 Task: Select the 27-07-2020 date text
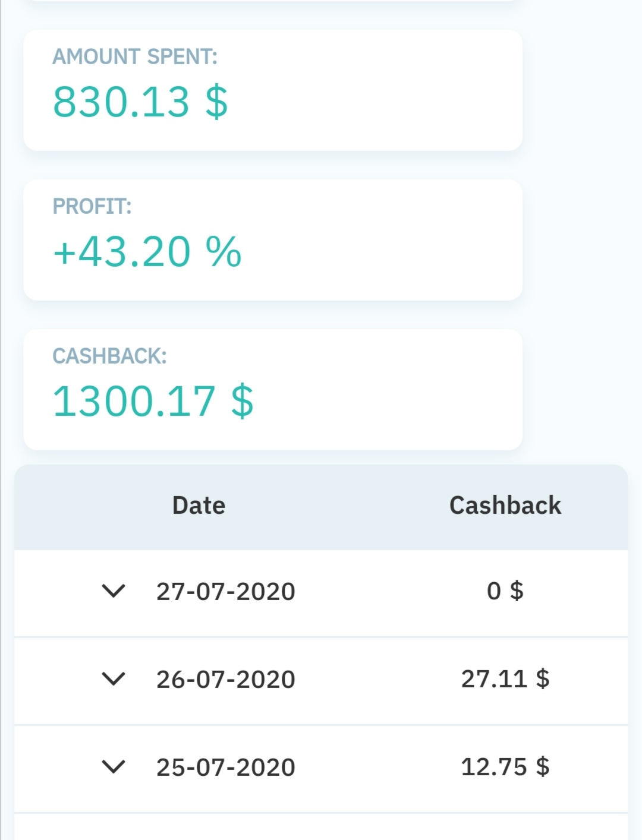[x=226, y=592]
